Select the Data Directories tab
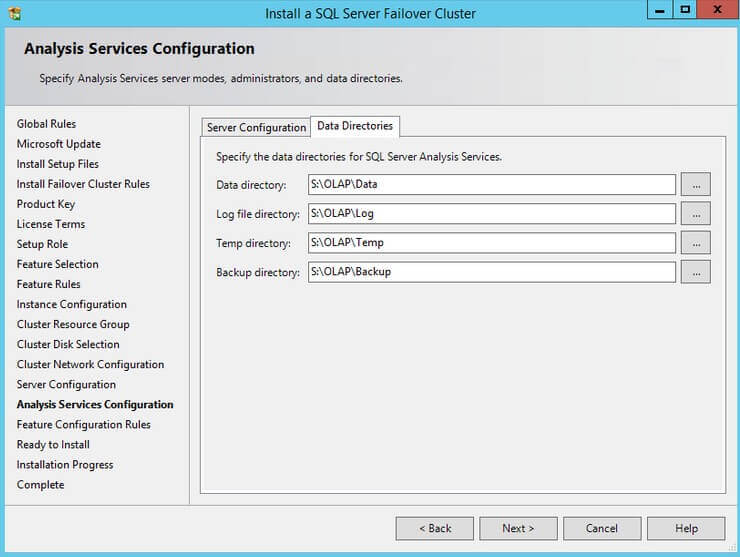This screenshot has height=557, width=740. 355,126
